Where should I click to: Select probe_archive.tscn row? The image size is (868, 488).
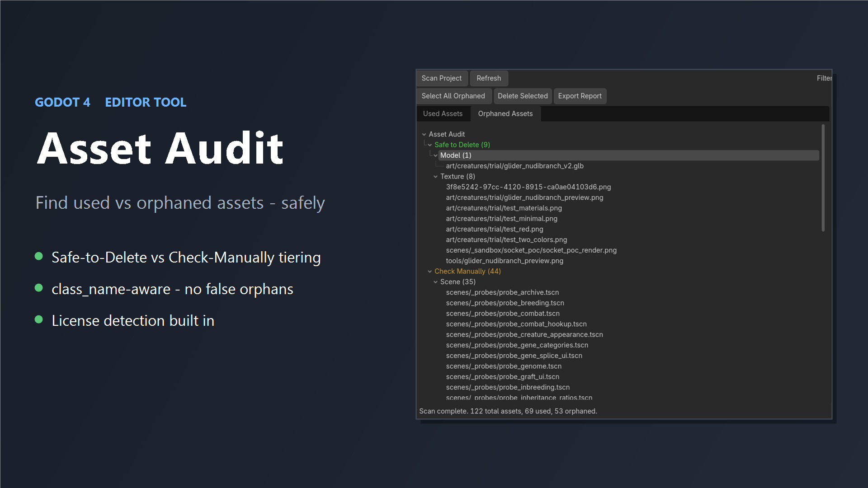point(502,292)
